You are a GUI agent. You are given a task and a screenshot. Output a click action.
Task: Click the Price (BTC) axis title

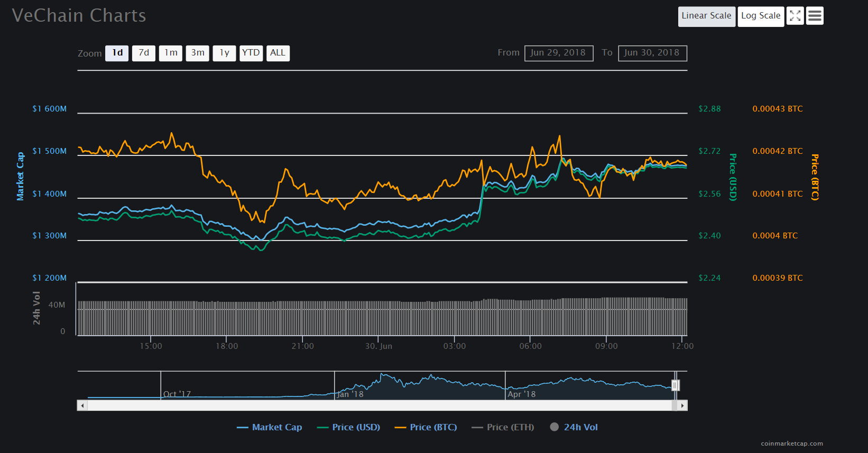coord(815,177)
